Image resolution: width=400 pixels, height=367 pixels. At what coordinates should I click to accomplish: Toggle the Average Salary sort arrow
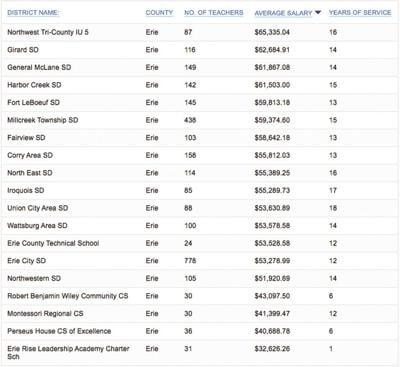[318, 13]
